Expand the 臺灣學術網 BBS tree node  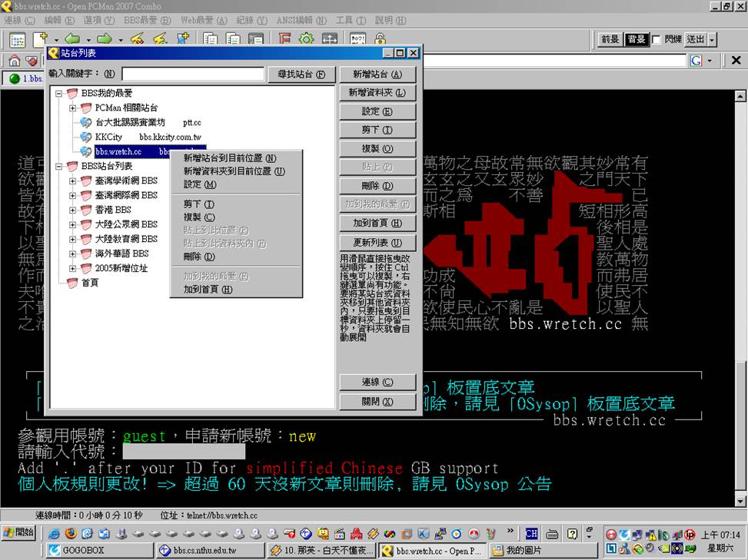73,181
